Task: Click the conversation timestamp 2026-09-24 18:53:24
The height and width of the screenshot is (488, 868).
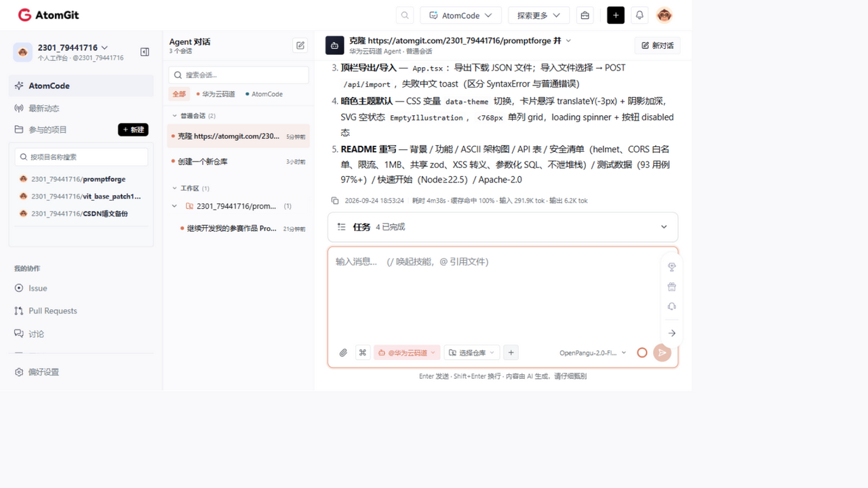Action: click(374, 201)
